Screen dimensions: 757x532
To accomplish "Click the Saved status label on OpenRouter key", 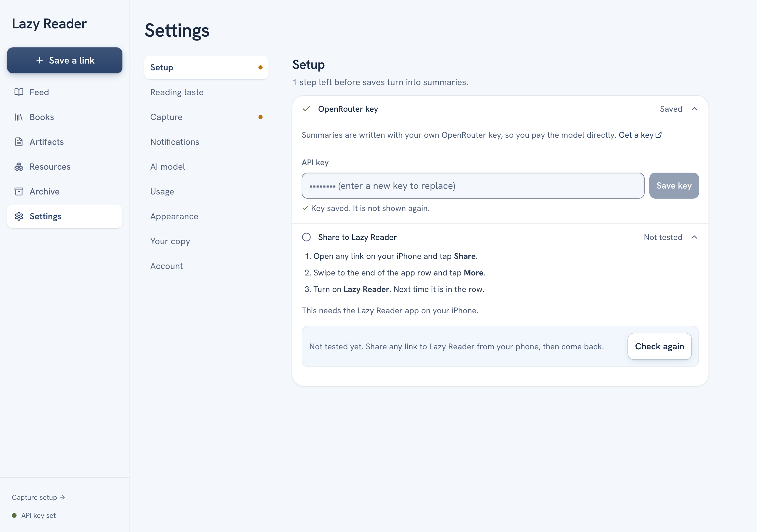I will [671, 109].
